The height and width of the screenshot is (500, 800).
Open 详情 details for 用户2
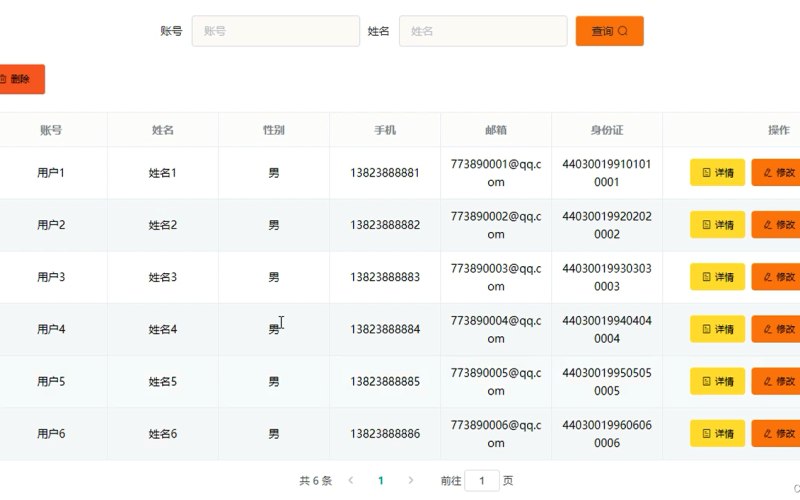pos(717,225)
